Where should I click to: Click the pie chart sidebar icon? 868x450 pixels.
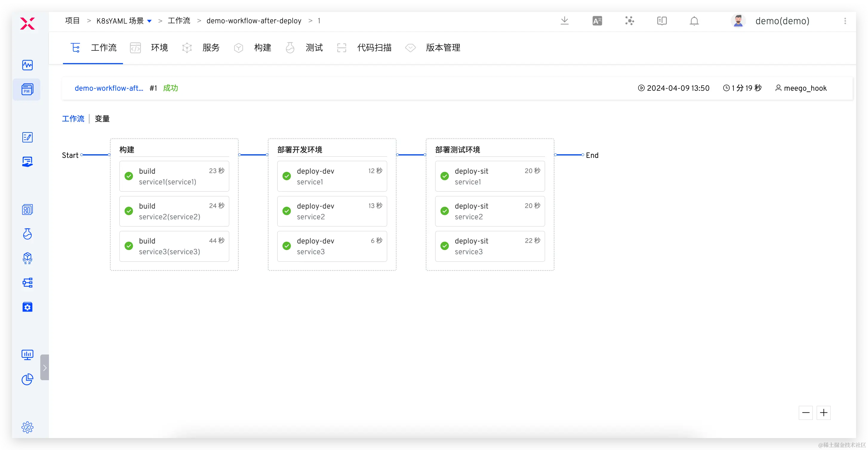[x=27, y=379]
